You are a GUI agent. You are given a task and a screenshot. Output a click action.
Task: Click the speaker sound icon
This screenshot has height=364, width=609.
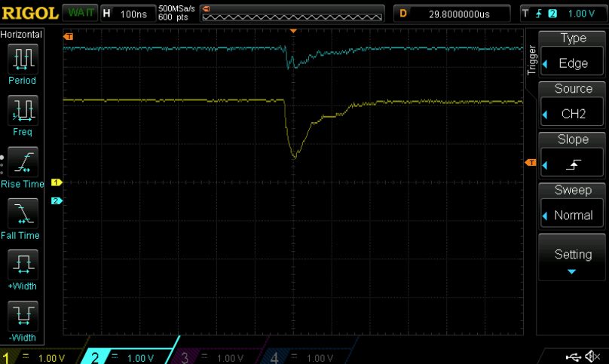592,356
